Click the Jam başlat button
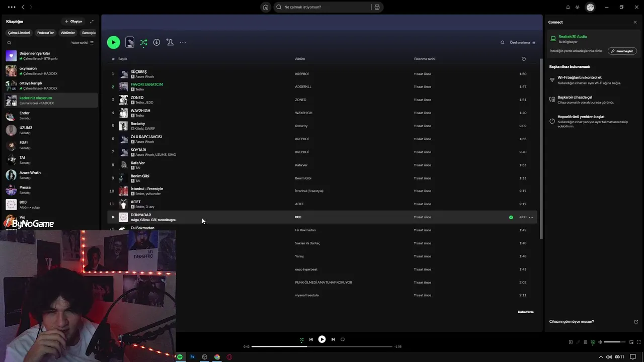 pyautogui.click(x=622, y=51)
